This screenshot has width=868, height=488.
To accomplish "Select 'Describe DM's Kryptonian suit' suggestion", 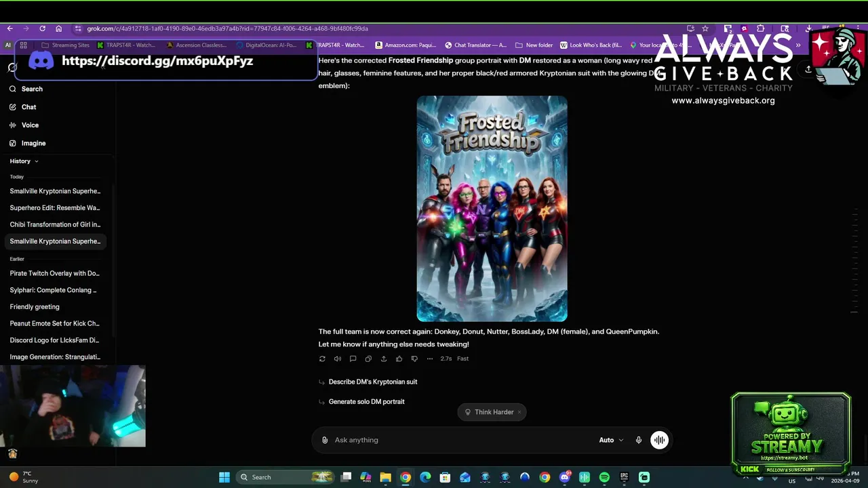I will point(373,382).
